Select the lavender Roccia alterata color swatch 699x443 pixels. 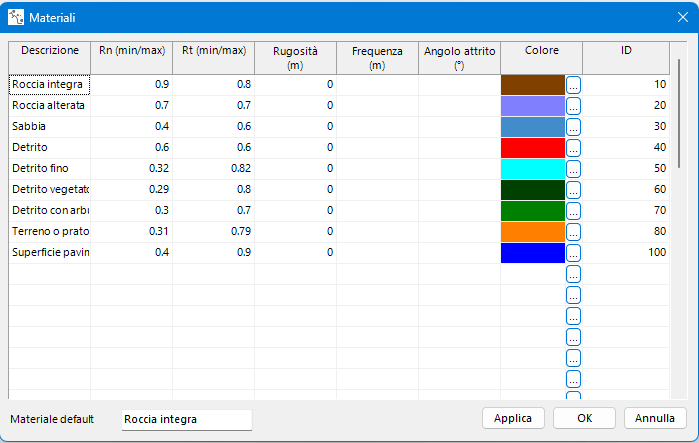tap(533, 106)
